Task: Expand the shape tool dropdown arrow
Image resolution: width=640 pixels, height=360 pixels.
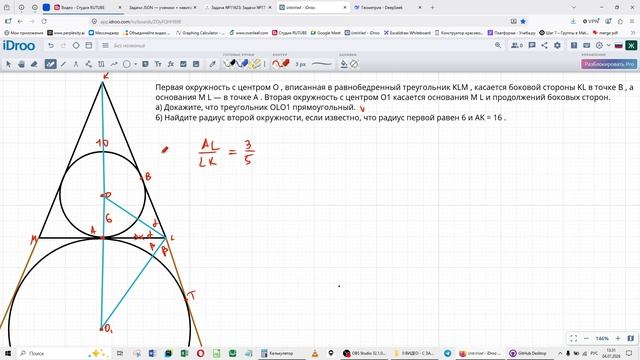Action: 135,64
